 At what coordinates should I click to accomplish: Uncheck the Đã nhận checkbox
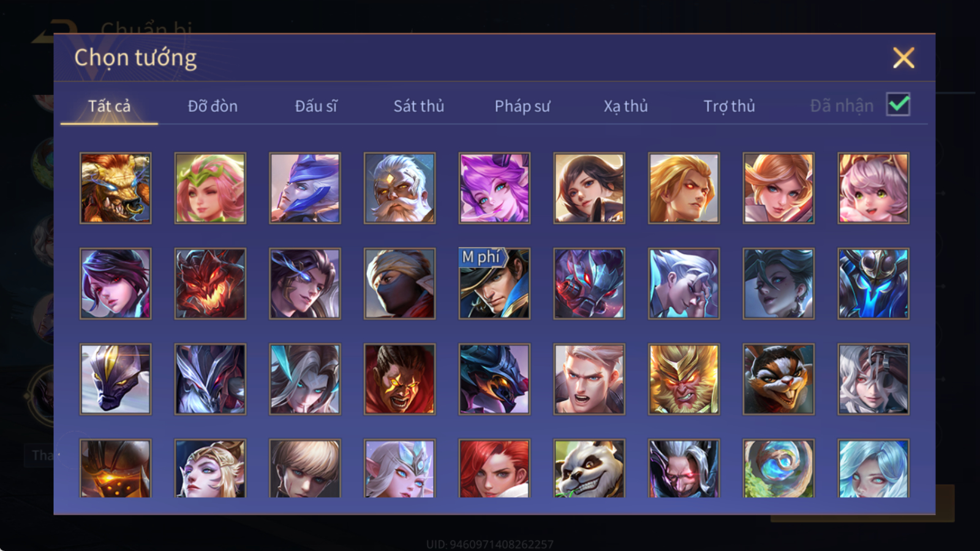click(899, 105)
